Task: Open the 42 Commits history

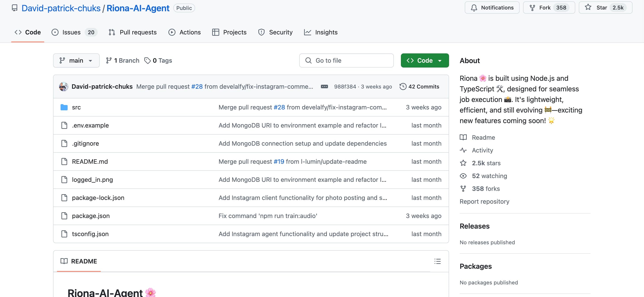Action: coord(419,86)
